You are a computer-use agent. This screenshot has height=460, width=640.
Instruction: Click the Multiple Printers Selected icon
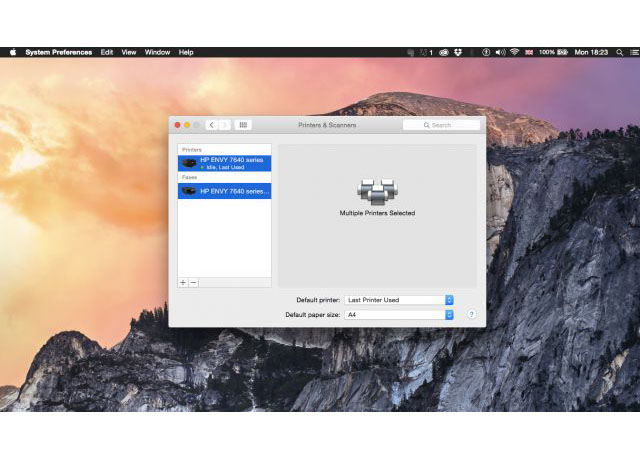(377, 191)
